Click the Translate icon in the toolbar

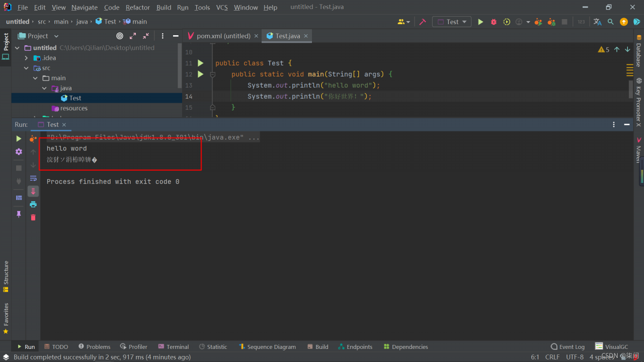[597, 22]
